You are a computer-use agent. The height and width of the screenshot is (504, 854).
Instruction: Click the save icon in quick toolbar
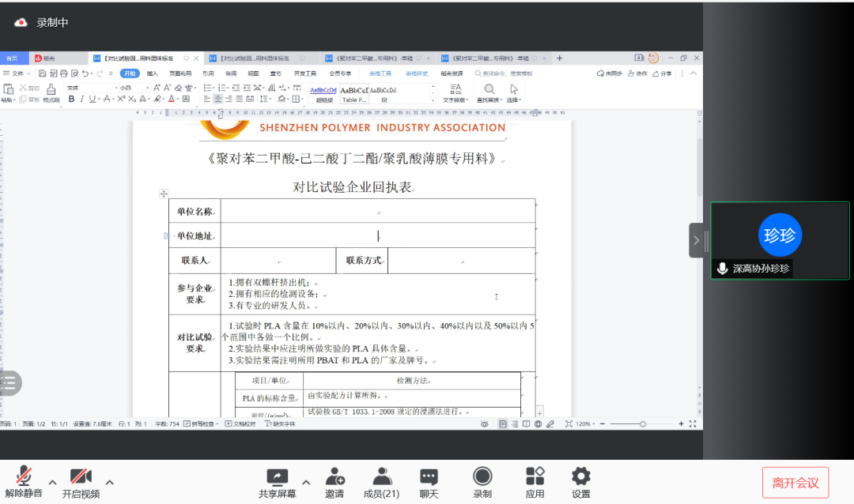pyautogui.click(x=42, y=73)
